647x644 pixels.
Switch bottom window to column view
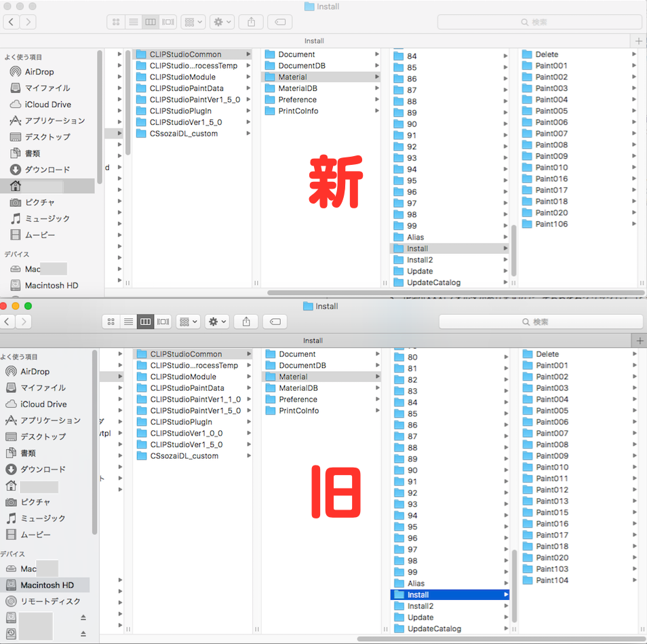point(146,322)
